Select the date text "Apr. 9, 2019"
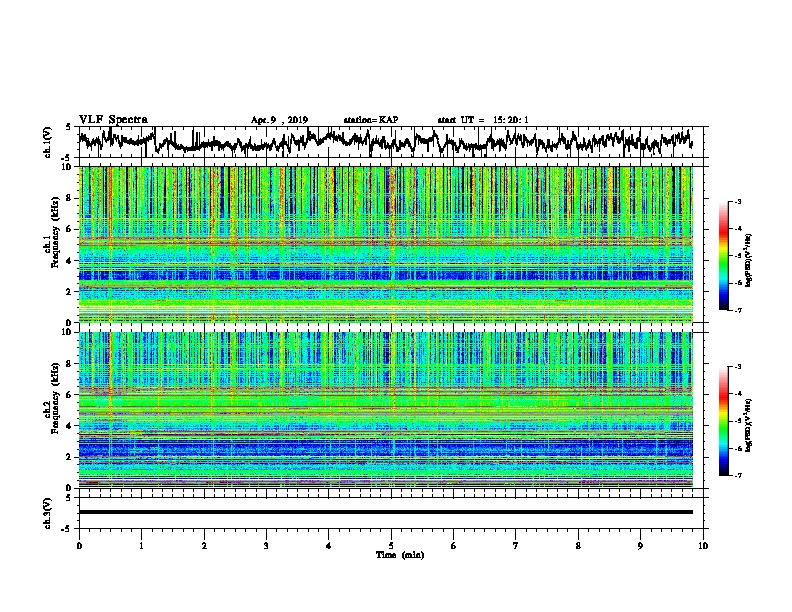 [279, 120]
